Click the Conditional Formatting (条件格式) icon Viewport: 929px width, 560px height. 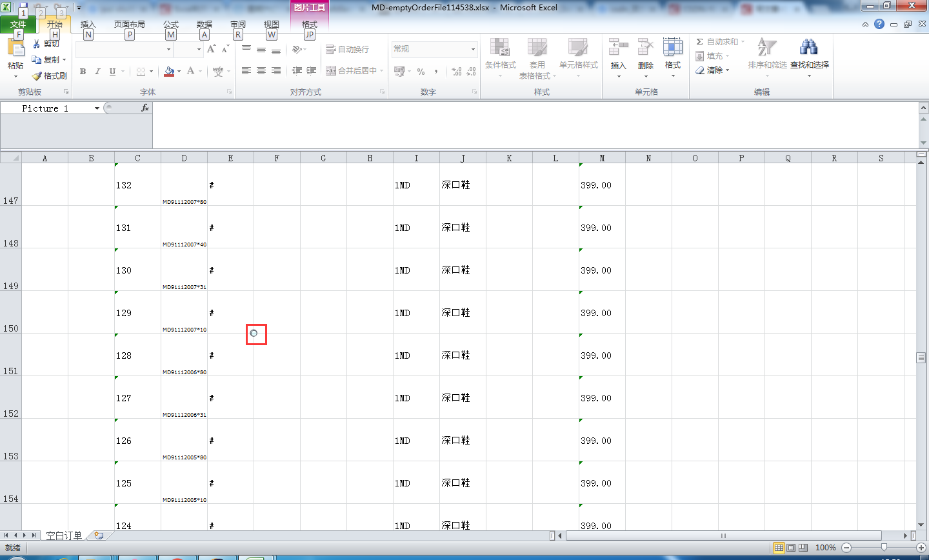[500, 48]
